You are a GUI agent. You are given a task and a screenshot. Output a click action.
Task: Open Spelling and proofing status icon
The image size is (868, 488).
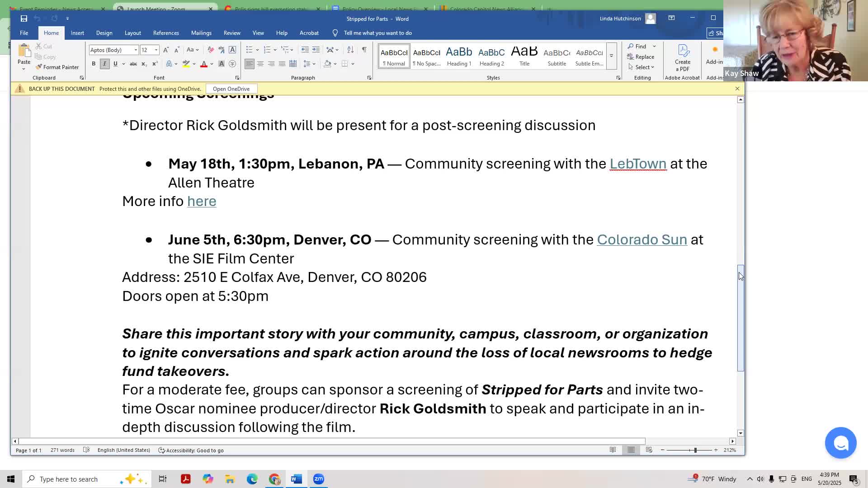[x=86, y=450]
